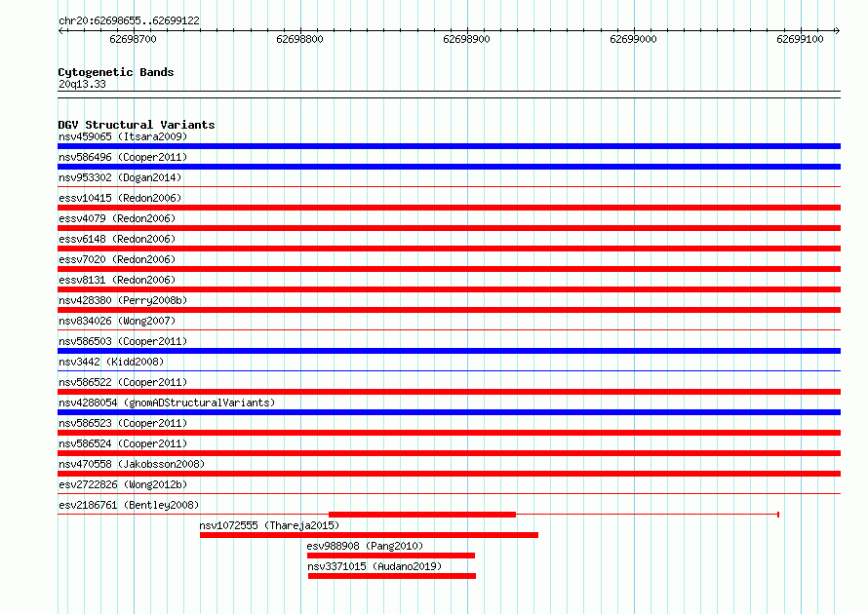Click the nsv586524 (Cooper2011) label
The height and width of the screenshot is (614, 868).
[x=123, y=443]
